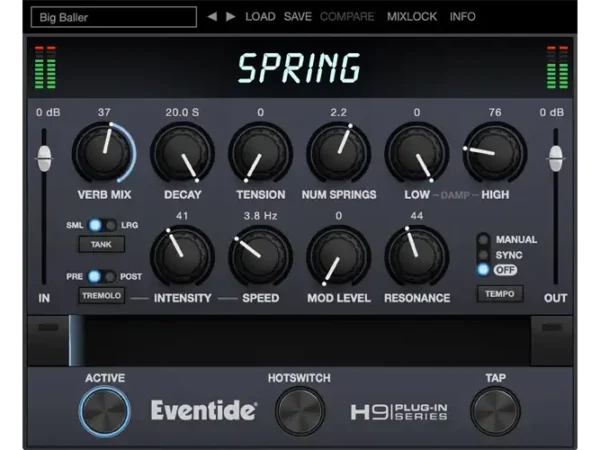Click the HIGH damp value 76

tap(495, 112)
